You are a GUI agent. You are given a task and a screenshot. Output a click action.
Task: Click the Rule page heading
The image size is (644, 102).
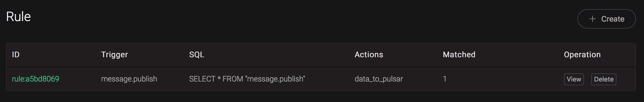point(18,16)
